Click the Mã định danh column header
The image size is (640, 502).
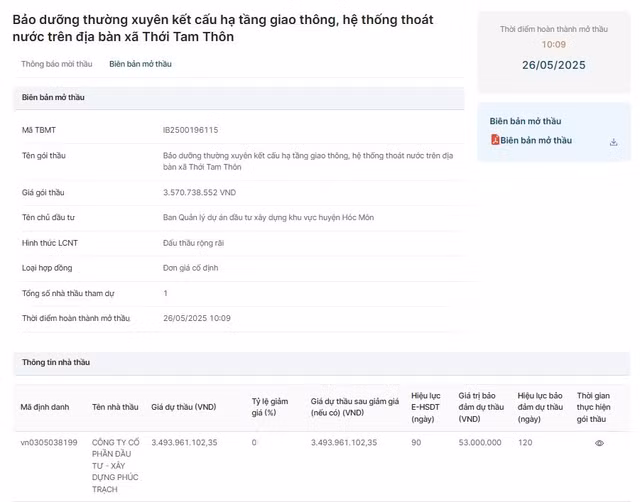click(45, 407)
